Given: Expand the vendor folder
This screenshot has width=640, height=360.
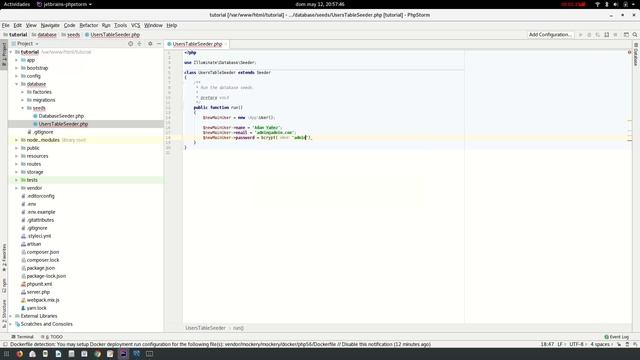Looking at the screenshot, I should click(17, 188).
